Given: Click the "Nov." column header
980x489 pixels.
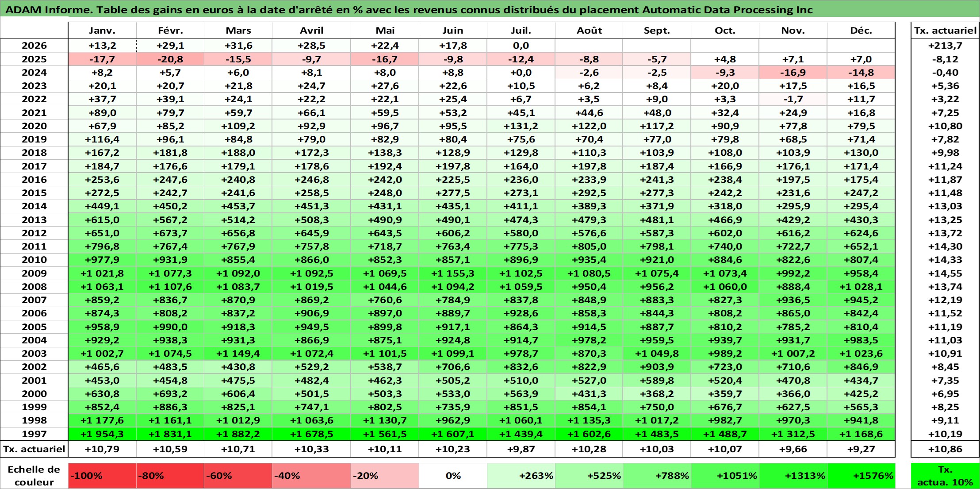Looking at the screenshot, I should point(793,31).
